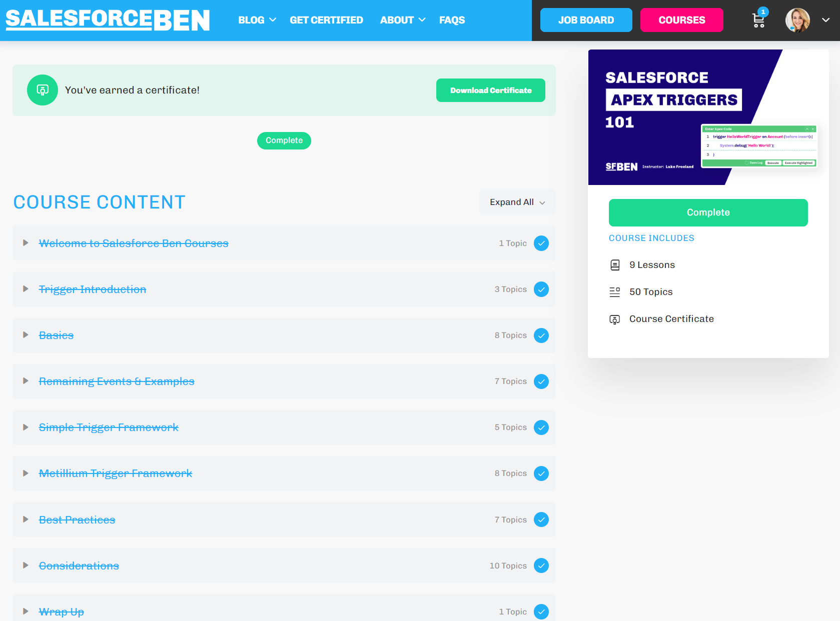
Task: Go to the Job Board
Action: [x=585, y=20]
